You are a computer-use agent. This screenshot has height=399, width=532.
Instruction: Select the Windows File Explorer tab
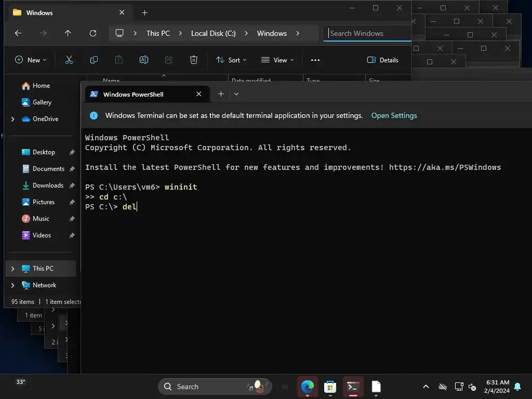coord(69,12)
